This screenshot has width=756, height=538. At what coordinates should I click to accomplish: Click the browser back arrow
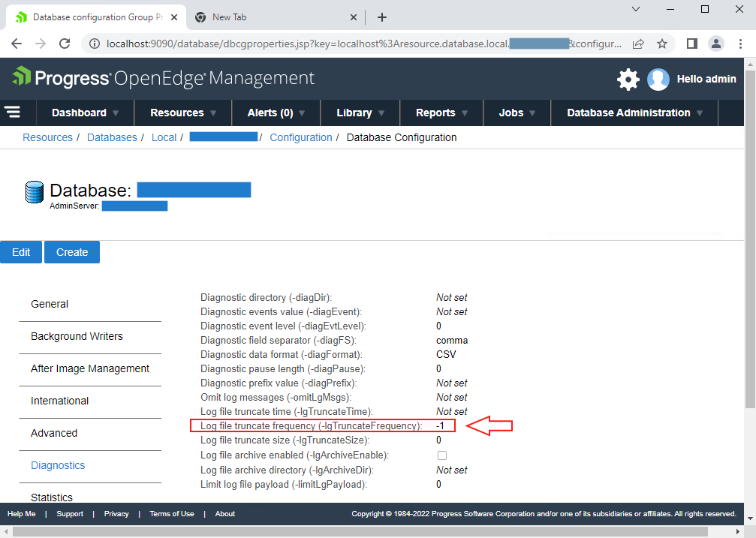[17, 44]
